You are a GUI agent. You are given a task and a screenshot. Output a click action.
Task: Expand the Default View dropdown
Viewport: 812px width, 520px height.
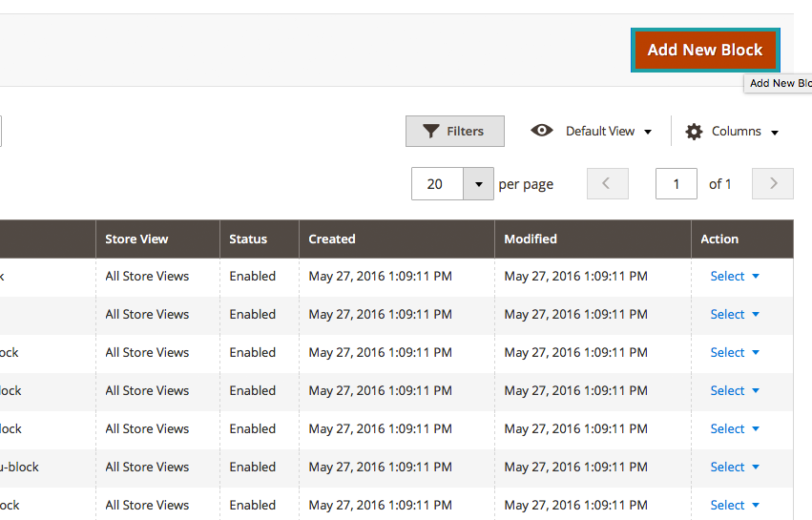(609, 132)
